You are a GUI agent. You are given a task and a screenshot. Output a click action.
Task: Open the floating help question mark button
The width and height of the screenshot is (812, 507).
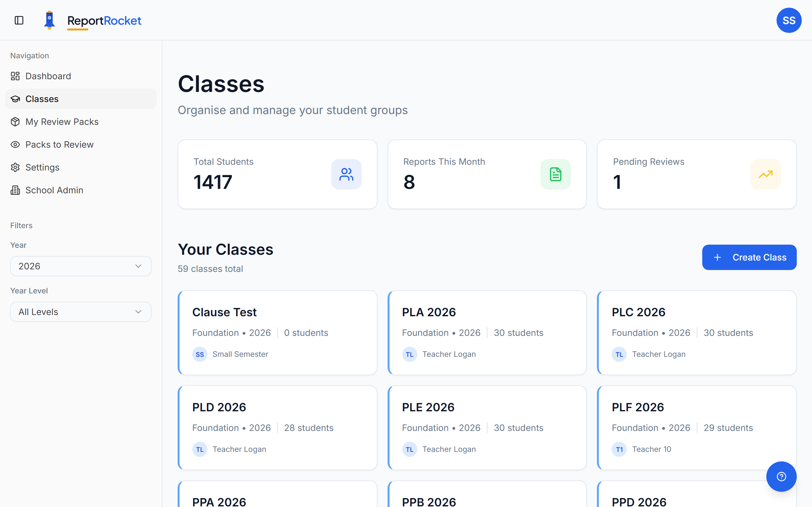[x=781, y=476]
